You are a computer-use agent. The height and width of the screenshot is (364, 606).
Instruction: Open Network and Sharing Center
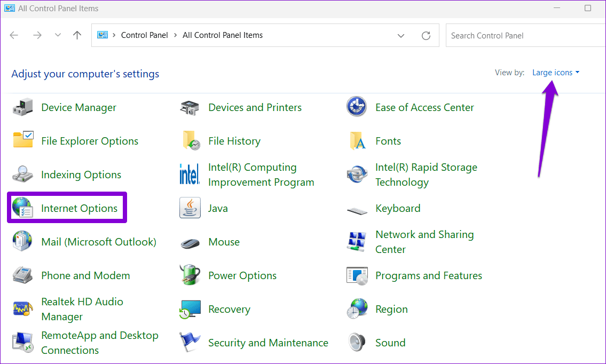(x=424, y=242)
